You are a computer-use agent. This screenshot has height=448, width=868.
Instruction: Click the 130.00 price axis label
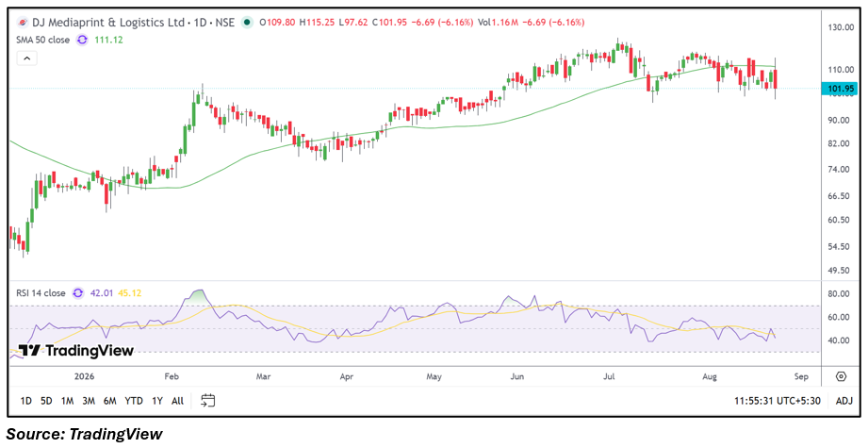[x=843, y=27]
